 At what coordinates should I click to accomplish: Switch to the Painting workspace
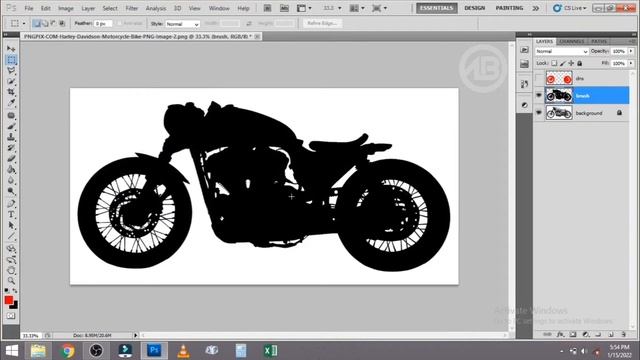(x=509, y=8)
